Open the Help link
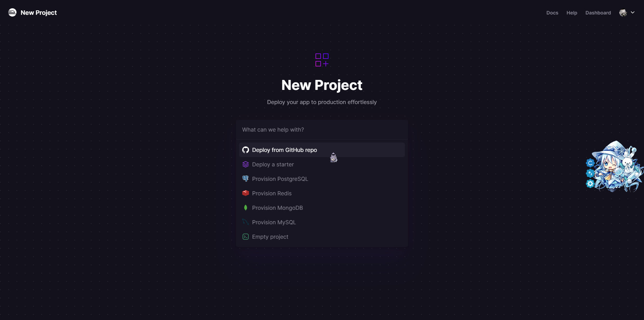 [572, 13]
